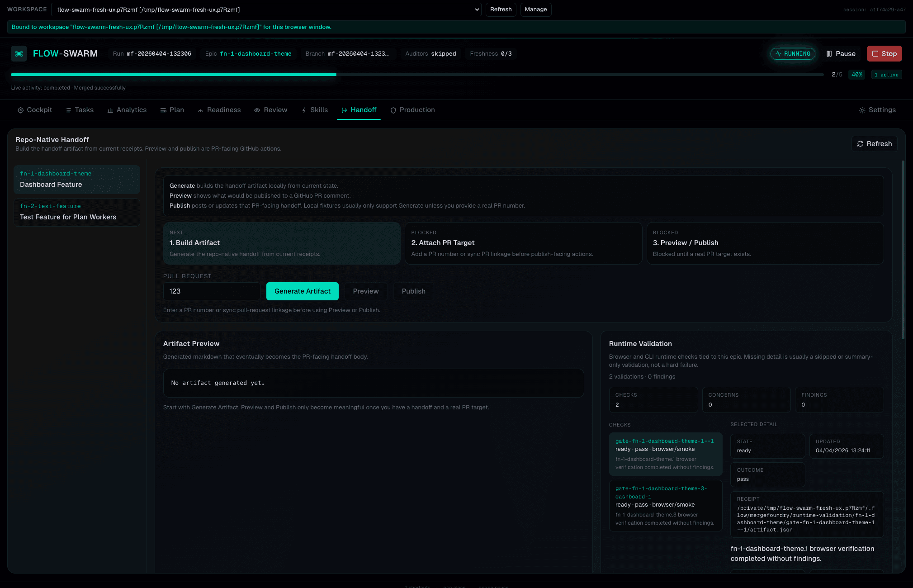Click the Settings gear icon

862,110
